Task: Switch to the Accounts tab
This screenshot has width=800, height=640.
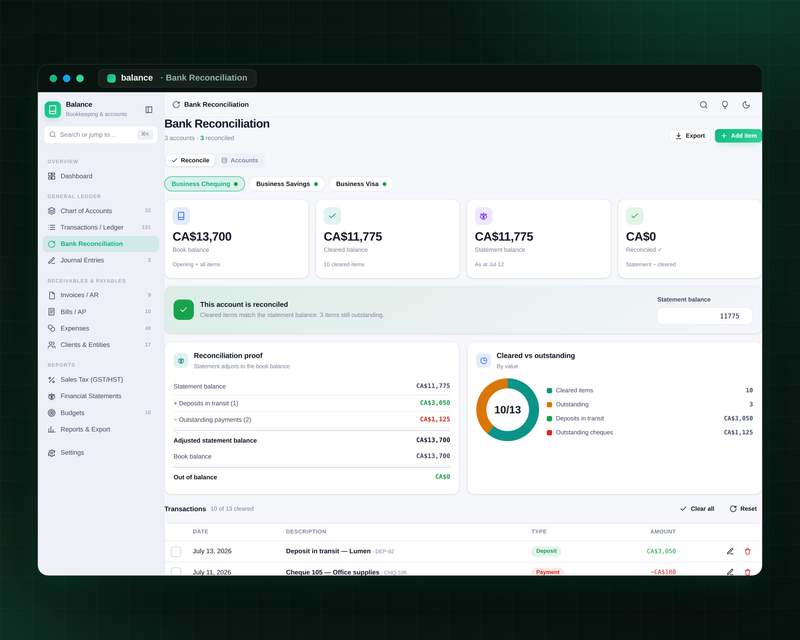Action: click(x=239, y=160)
